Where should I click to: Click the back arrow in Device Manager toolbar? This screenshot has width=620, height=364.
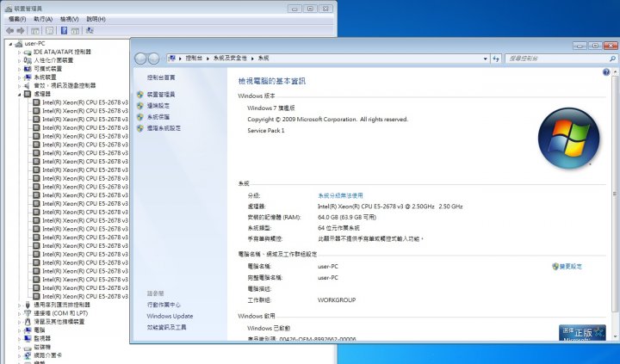coord(9,30)
